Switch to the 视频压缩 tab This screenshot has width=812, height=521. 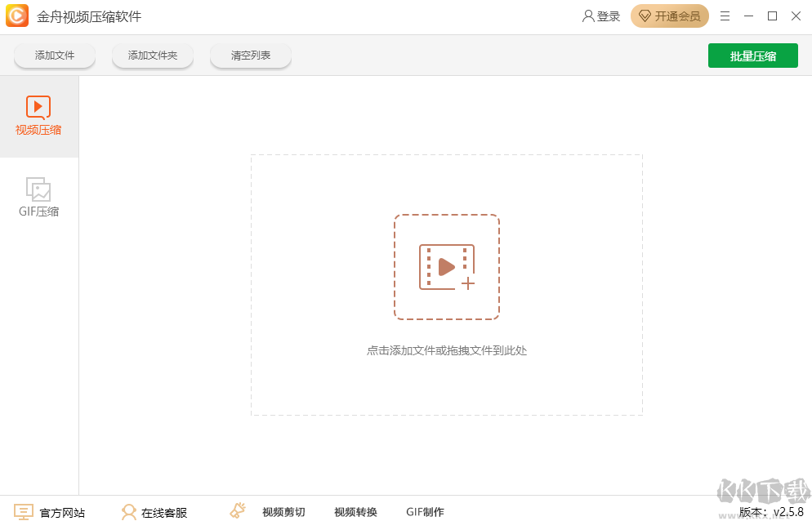(x=38, y=117)
